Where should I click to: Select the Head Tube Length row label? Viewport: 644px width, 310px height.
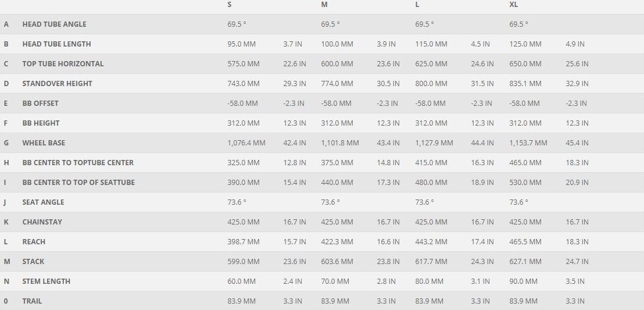pyautogui.click(x=56, y=44)
